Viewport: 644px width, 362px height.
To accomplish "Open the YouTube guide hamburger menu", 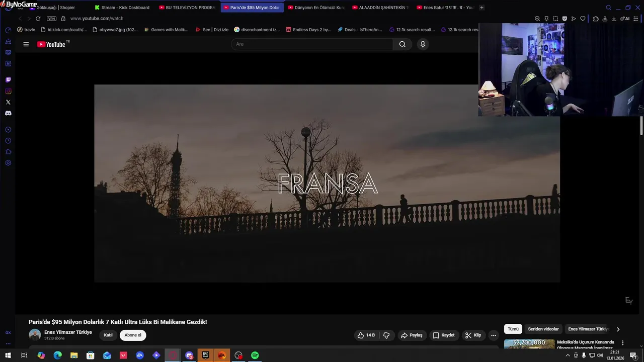I will pos(26,44).
